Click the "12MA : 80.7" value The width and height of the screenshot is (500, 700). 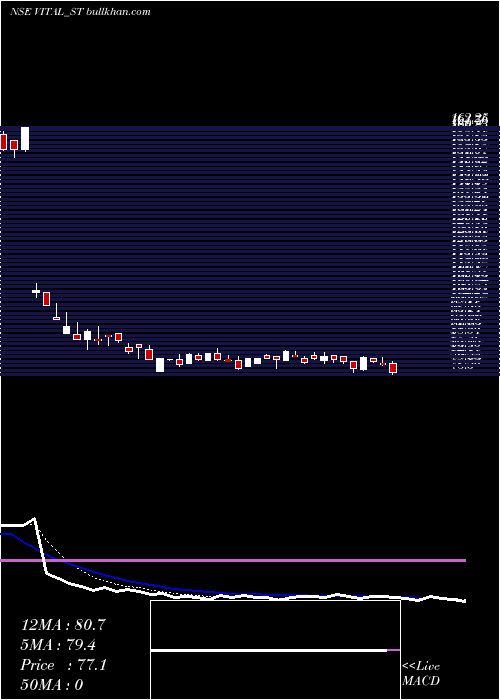pyautogui.click(x=63, y=625)
